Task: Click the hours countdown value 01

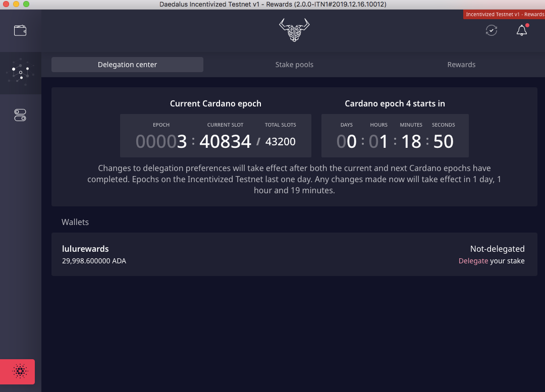Action: click(x=378, y=141)
